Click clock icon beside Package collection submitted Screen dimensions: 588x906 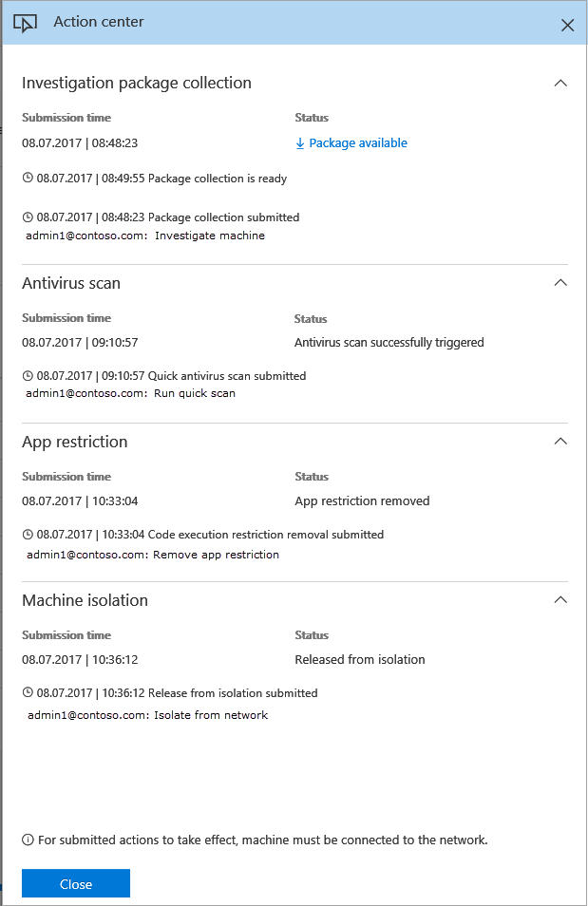(28, 217)
